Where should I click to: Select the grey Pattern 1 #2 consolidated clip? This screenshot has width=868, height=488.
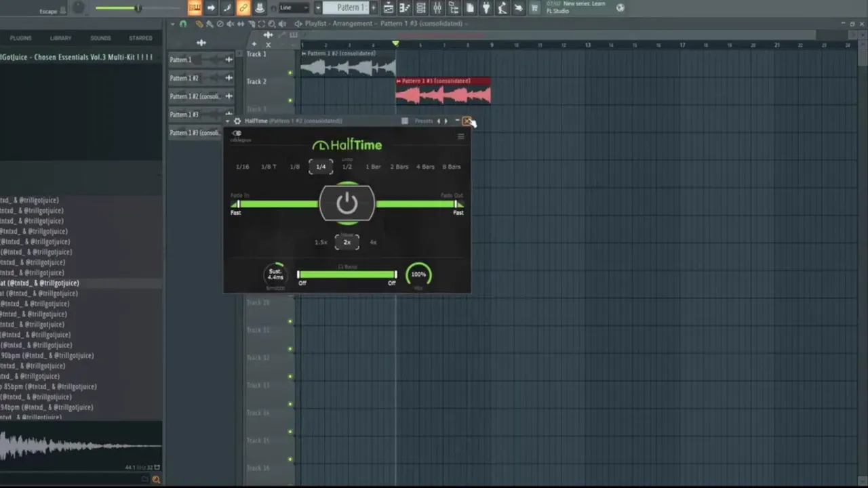(x=348, y=63)
